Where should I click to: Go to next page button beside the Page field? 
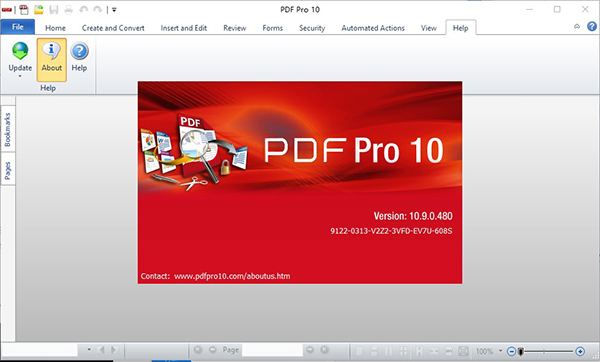(x=310, y=350)
